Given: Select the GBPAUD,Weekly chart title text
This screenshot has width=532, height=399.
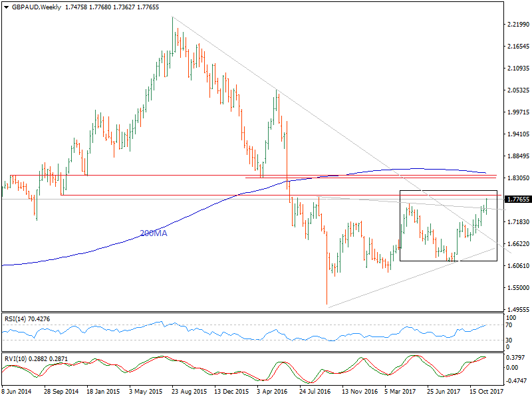Looking at the screenshot, I should 35,7.
